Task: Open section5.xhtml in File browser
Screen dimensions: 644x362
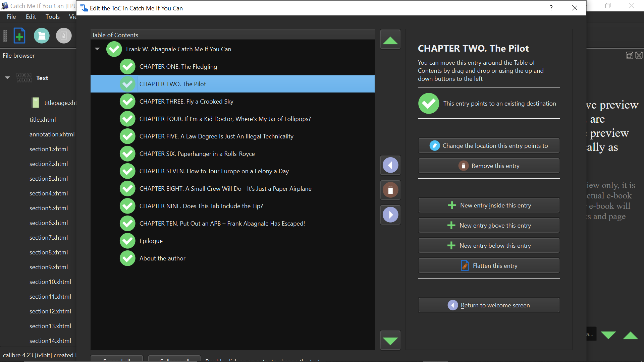Action: pos(49,208)
